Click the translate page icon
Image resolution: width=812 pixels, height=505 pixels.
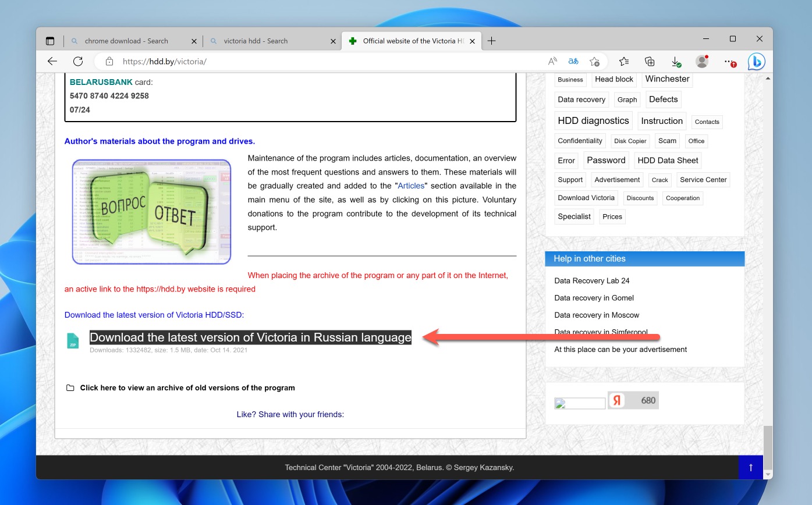click(573, 61)
